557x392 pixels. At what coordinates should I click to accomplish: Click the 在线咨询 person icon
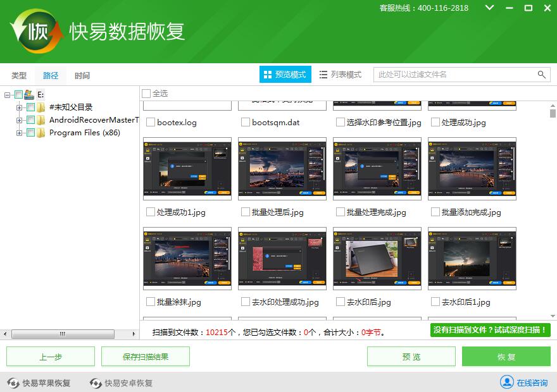pyautogui.click(x=507, y=383)
